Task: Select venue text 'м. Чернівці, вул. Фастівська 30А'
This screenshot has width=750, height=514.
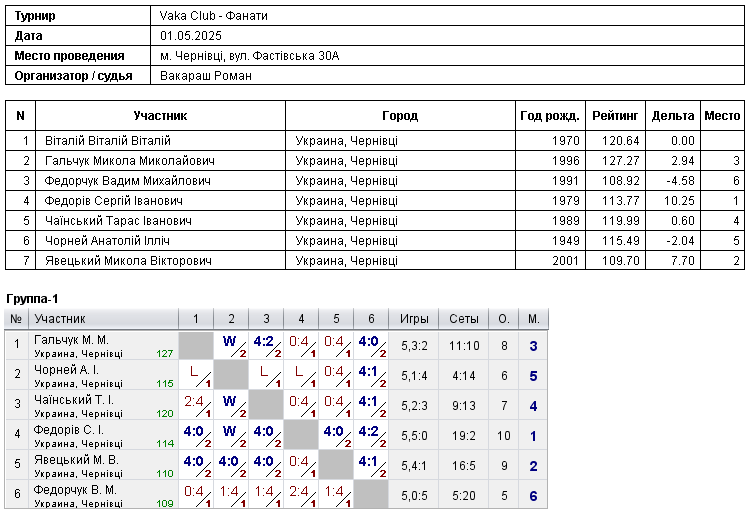Action: coord(250,56)
